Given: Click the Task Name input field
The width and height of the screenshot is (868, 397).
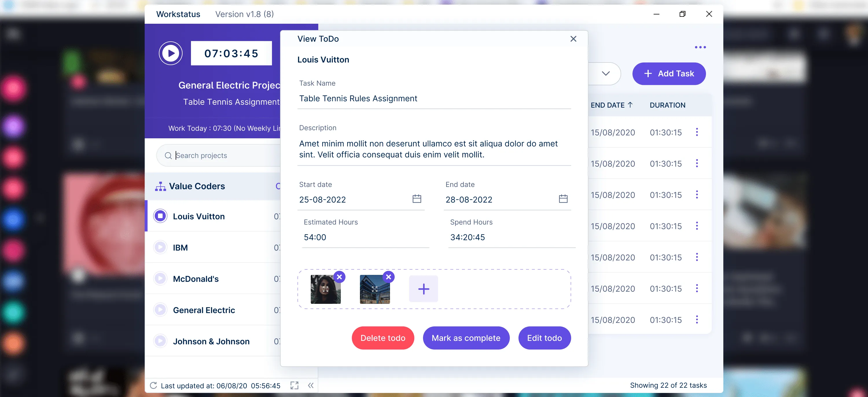Looking at the screenshot, I should tap(434, 98).
